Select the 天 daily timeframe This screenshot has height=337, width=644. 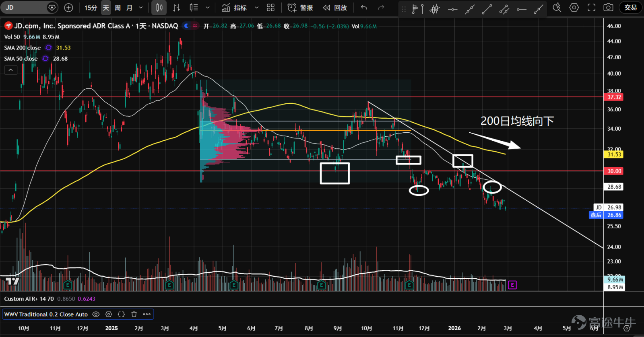pos(106,8)
